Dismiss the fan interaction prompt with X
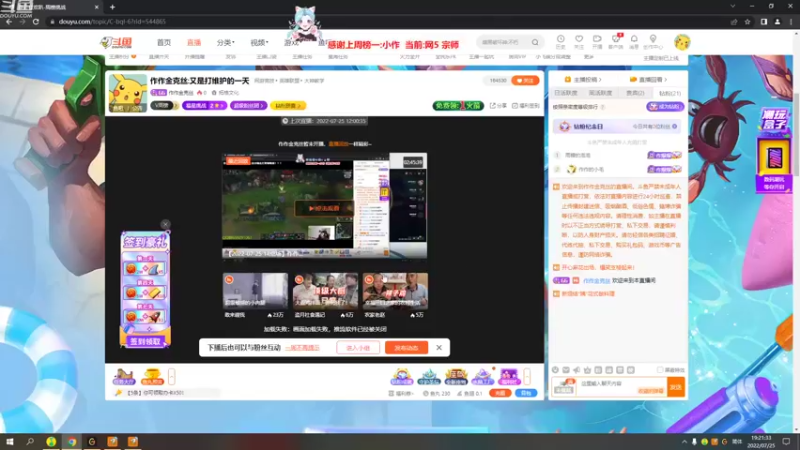The height and width of the screenshot is (450, 800). [x=439, y=347]
